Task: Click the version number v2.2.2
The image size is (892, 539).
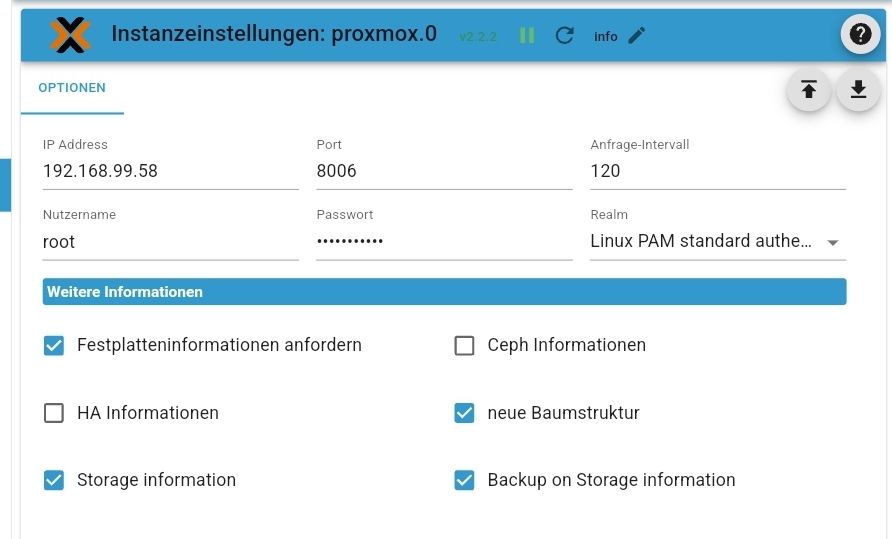Action: click(478, 37)
